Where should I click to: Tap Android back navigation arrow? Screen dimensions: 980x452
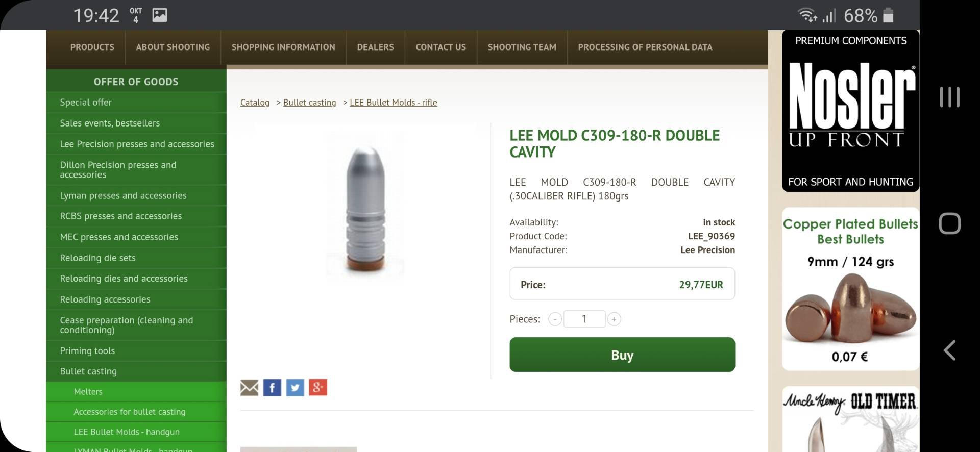949,350
